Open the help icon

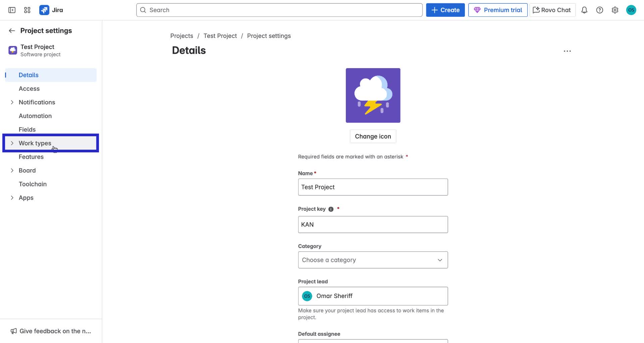click(600, 10)
